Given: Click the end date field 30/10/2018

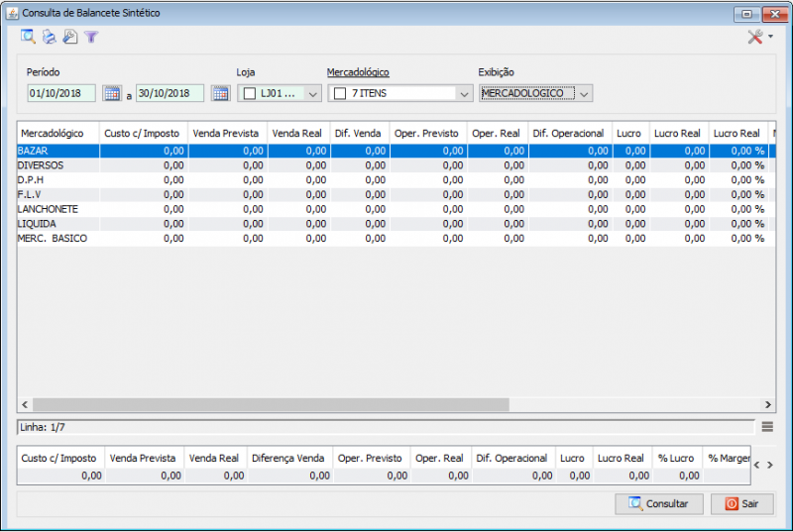Looking at the screenshot, I should point(170,93).
